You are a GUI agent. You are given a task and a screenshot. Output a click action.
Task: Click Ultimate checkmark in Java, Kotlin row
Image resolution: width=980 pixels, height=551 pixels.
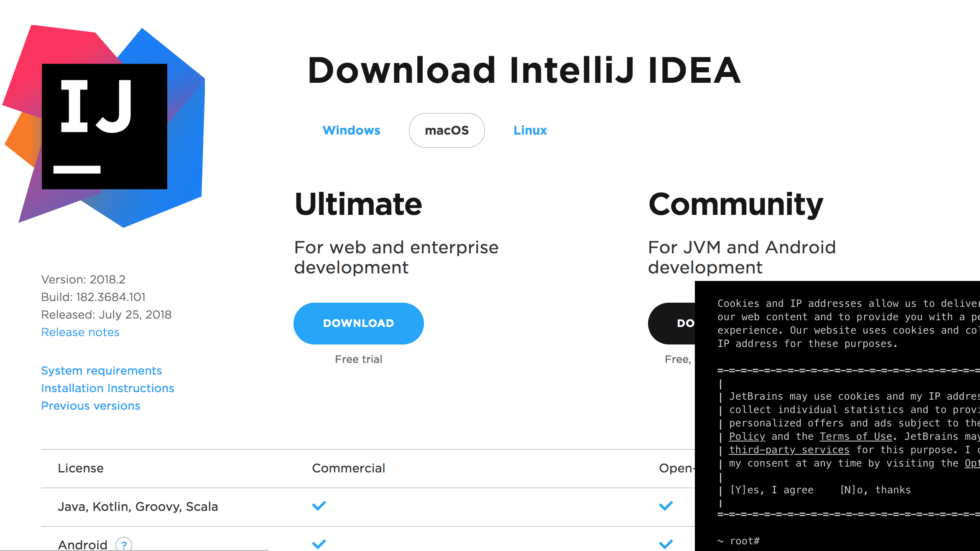pos(319,506)
